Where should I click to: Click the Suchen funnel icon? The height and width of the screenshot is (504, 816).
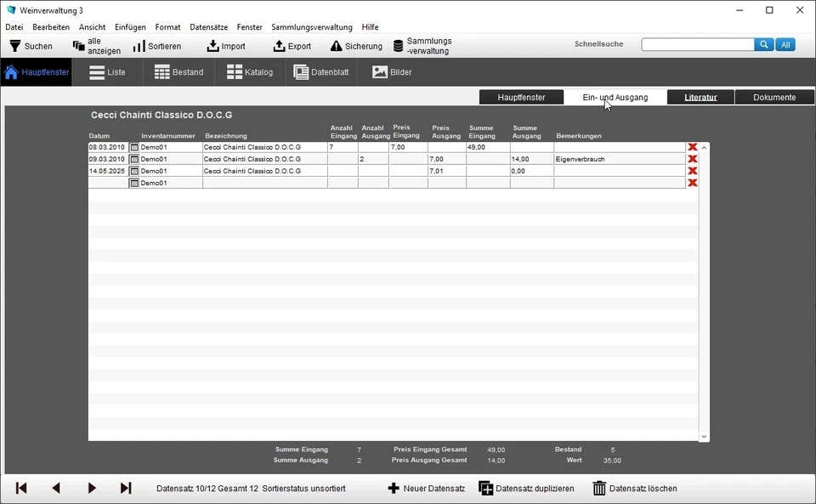pos(15,46)
